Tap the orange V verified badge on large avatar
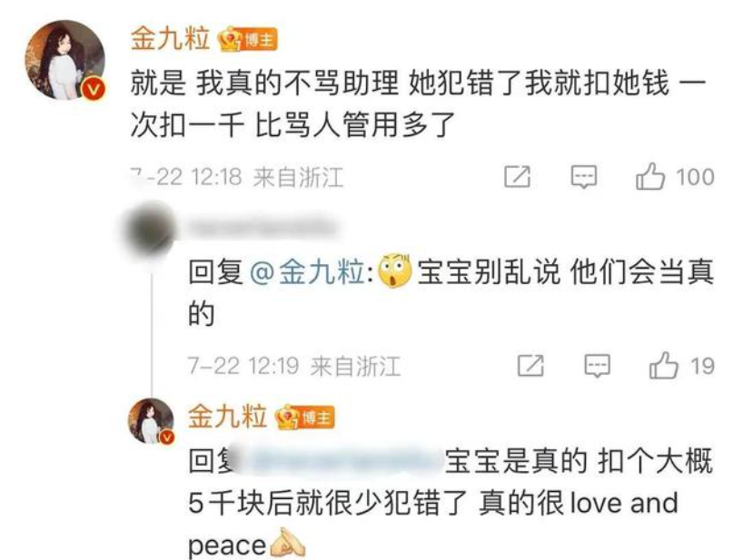 click(94, 88)
